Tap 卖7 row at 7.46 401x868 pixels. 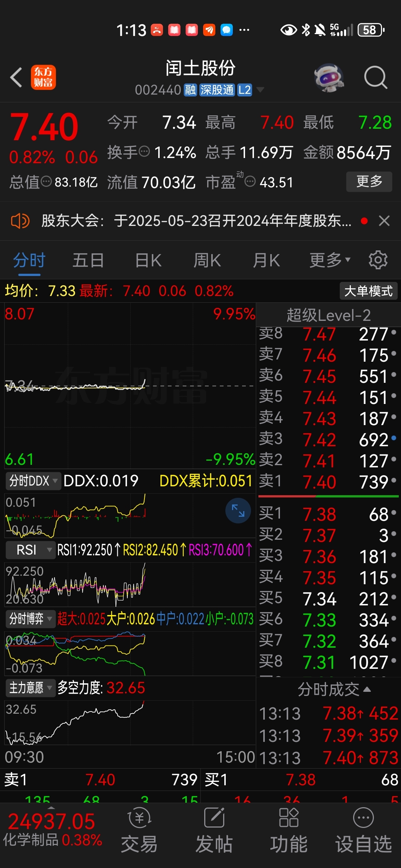[328, 355]
